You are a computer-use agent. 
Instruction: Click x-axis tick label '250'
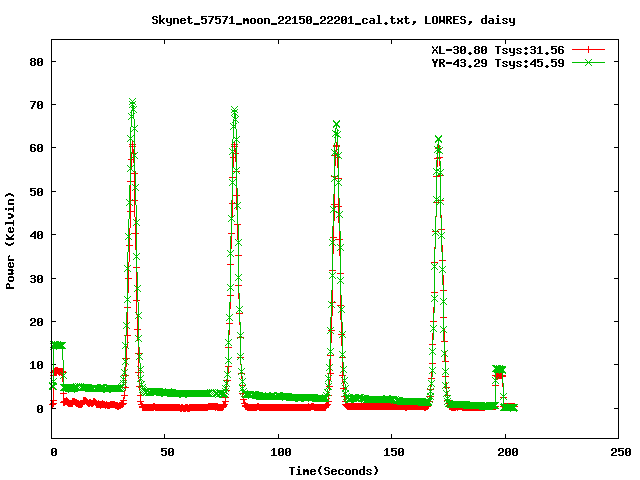click(x=621, y=452)
